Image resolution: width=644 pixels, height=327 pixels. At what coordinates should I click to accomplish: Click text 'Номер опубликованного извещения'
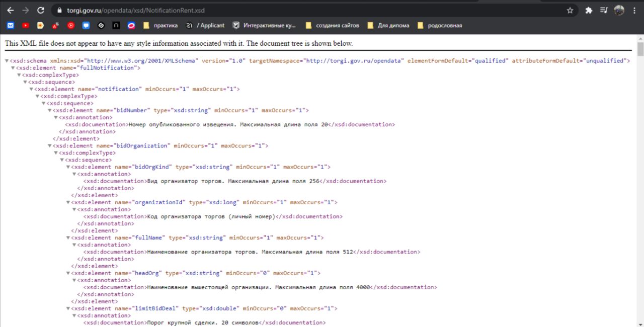(182, 125)
